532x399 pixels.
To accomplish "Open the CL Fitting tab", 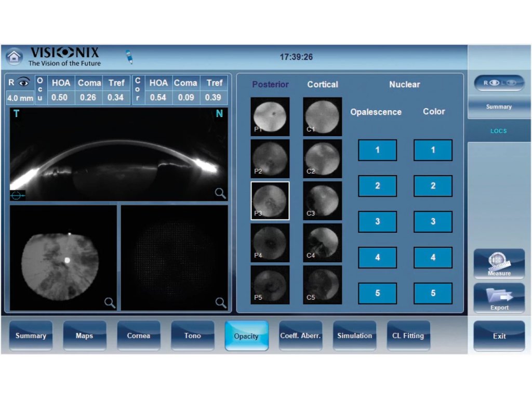I will tap(408, 336).
